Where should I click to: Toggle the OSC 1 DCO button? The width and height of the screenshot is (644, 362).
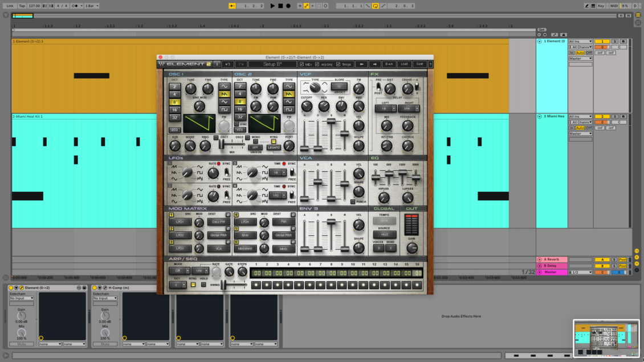tap(174, 130)
